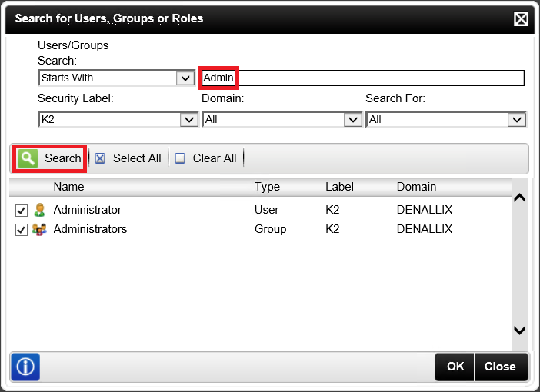
Task: Select the Administrators name text
Action: (x=90, y=229)
